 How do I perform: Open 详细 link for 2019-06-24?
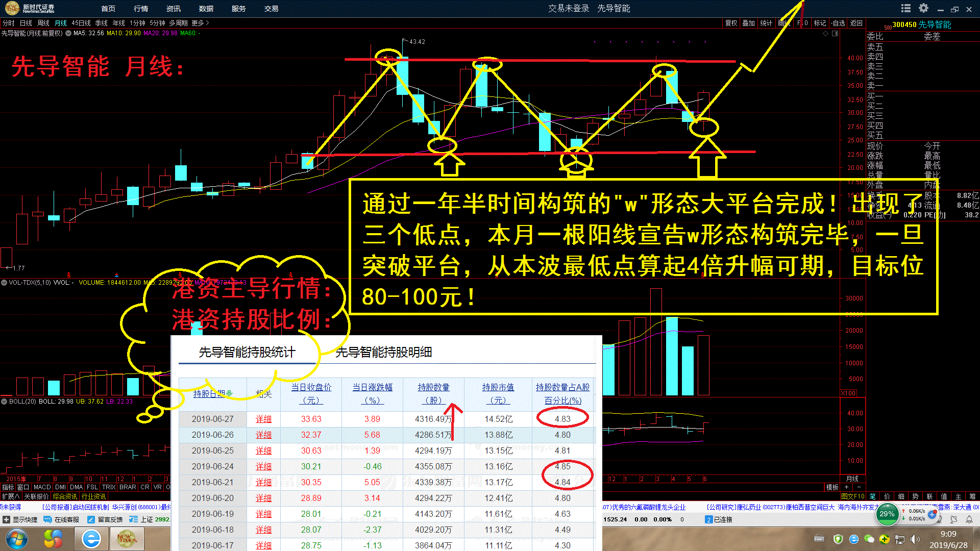point(263,466)
